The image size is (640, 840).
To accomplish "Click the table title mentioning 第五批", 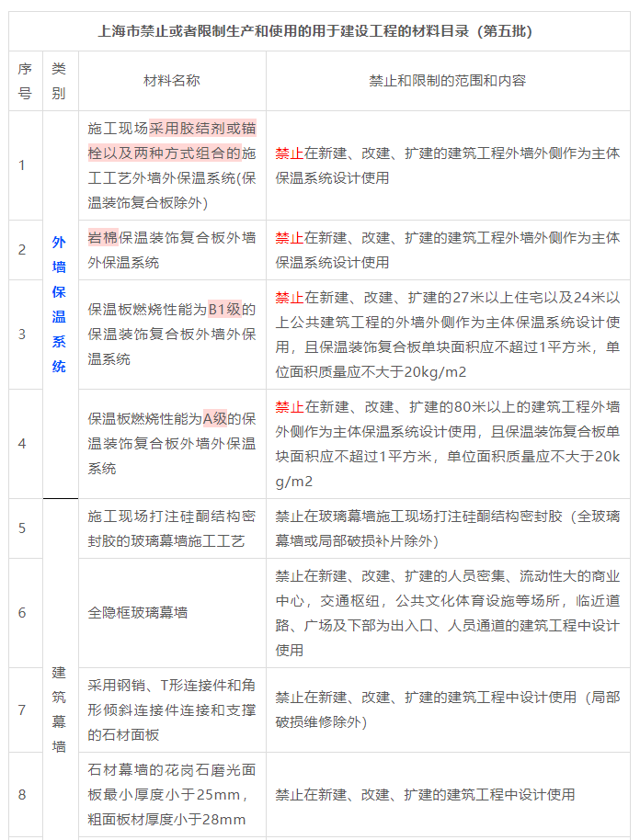I will point(314,31).
